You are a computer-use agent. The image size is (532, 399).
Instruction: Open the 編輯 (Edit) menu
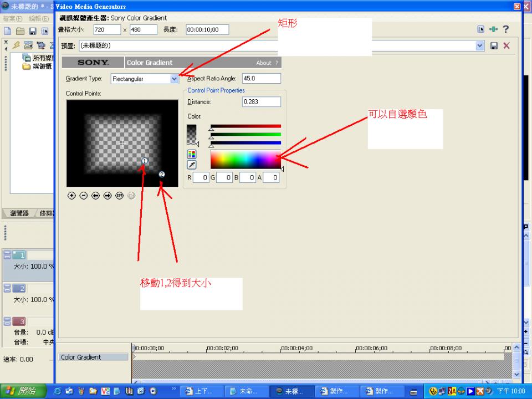tap(38, 18)
